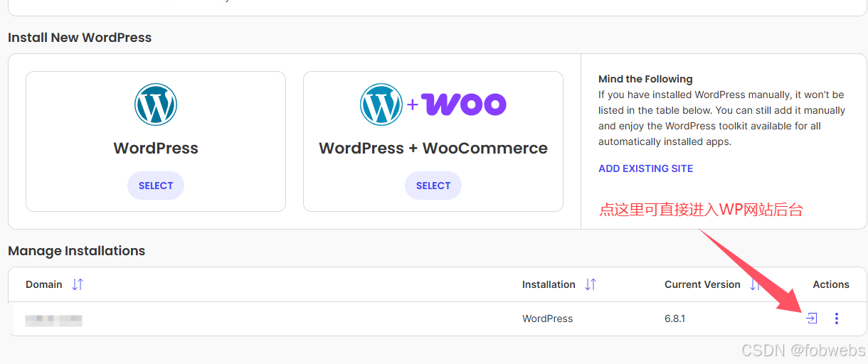Open the three-dot actions menu

(837, 318)
